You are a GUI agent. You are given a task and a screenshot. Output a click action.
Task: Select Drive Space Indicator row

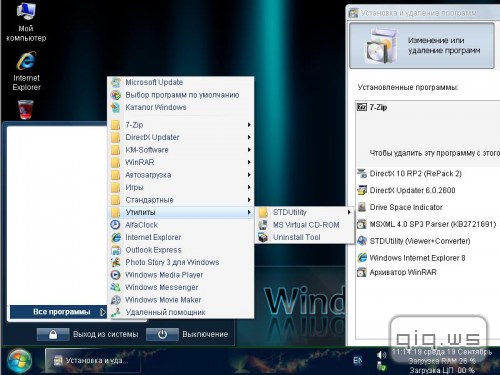point(428,207)
